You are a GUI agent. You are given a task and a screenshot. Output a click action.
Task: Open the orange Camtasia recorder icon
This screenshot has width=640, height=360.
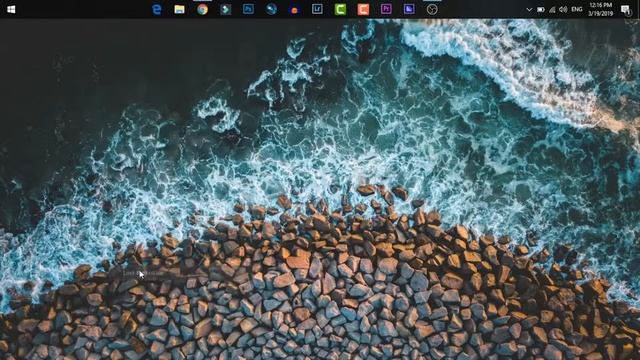tap(363, 9)
